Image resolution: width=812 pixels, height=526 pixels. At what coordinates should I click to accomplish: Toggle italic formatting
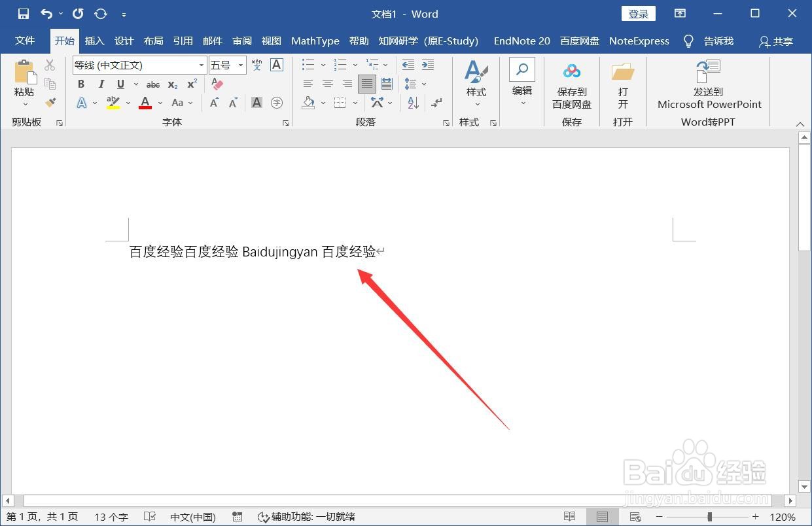coord(101,84)
